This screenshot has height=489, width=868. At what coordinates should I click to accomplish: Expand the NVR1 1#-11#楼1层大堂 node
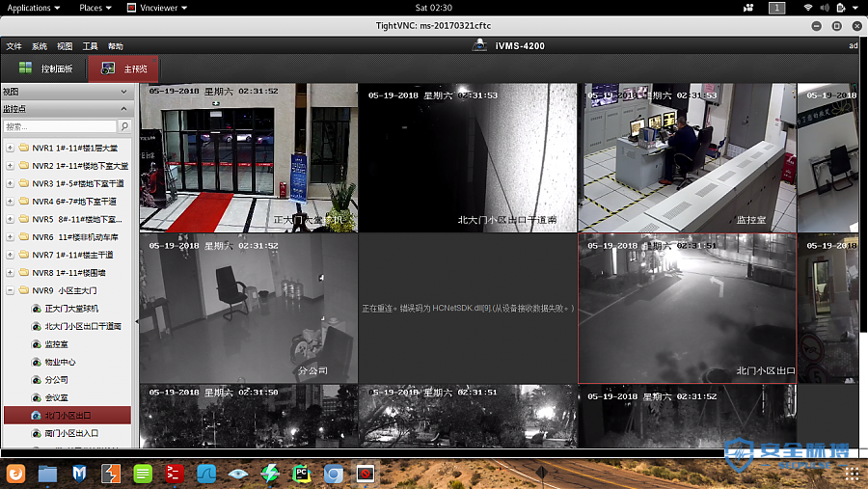(10, 149)
